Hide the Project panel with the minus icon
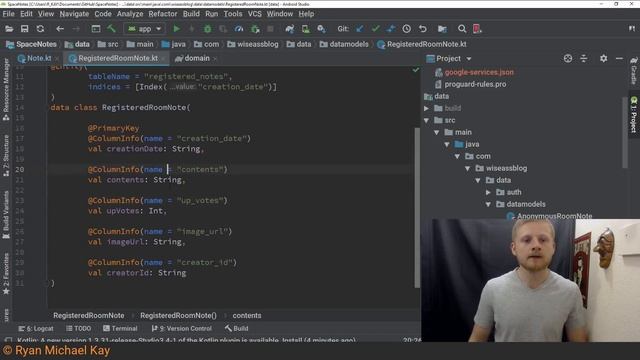Viewport: 640px width, 360px height. (x=619, y=58)
